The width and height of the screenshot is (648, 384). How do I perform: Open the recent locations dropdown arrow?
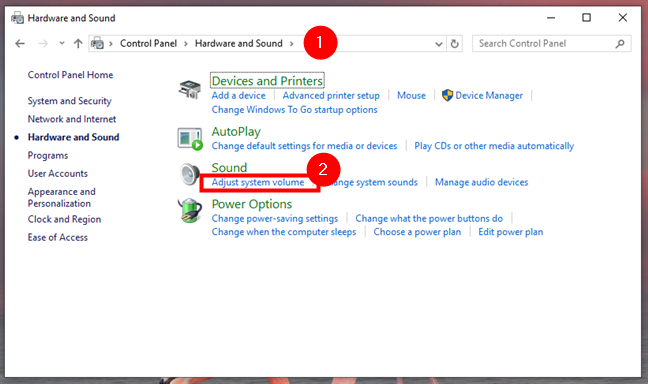(x=62, y=43)
